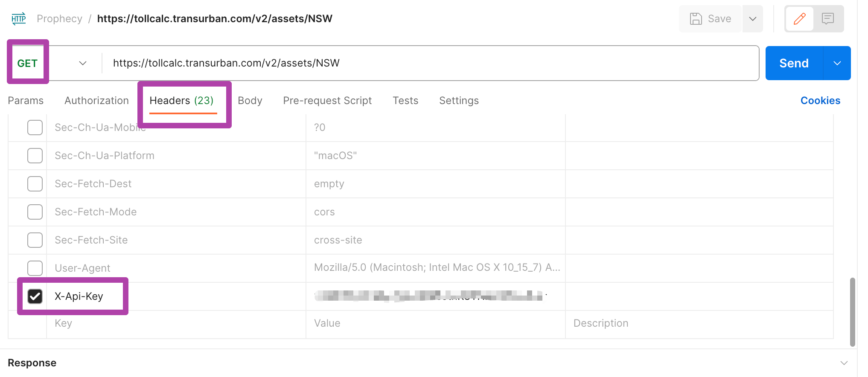
Task: Expand the Send options arrow
Action: coord(837,63)
